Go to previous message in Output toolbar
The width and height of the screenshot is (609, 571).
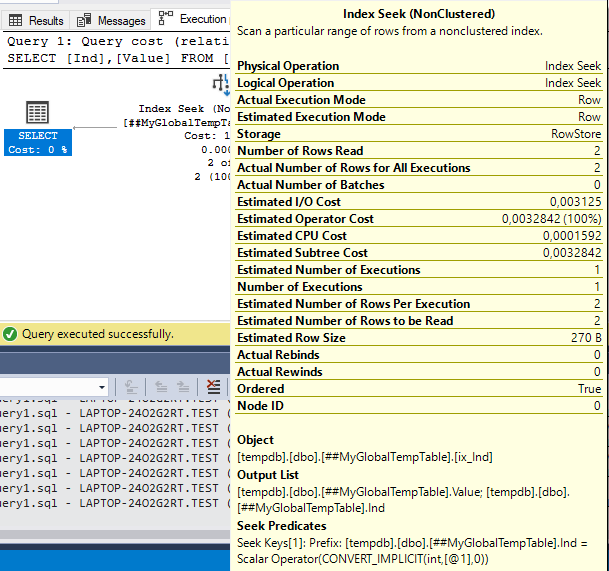pos(161,387)
